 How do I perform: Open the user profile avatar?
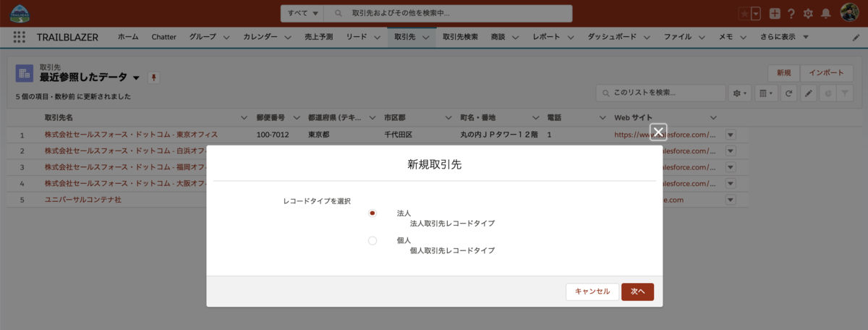click(849, 12)
